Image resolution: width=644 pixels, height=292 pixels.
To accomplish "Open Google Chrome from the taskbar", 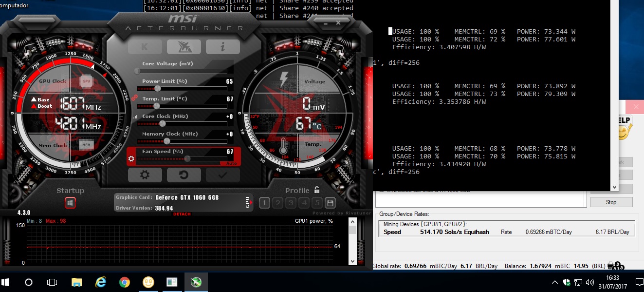I will (125, 282).
